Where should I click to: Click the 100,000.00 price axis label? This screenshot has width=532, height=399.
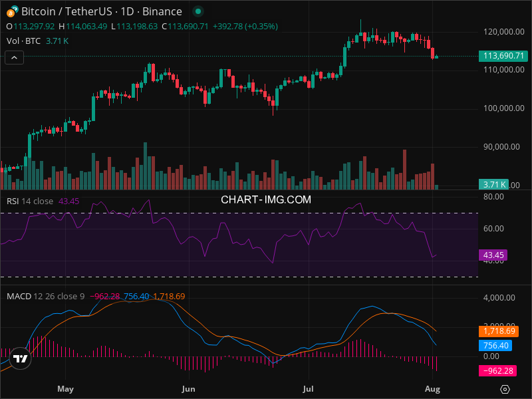pos(504,108)
